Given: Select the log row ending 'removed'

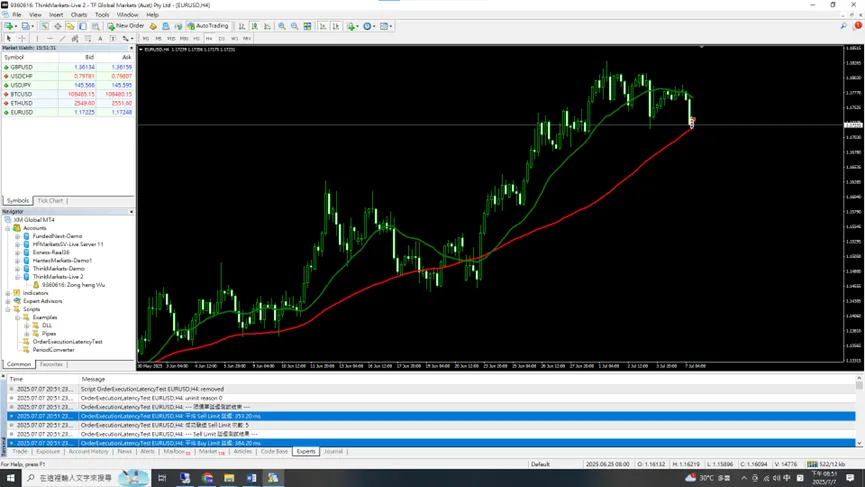Looking at the screenshot, I should click(x=431, y=389).
